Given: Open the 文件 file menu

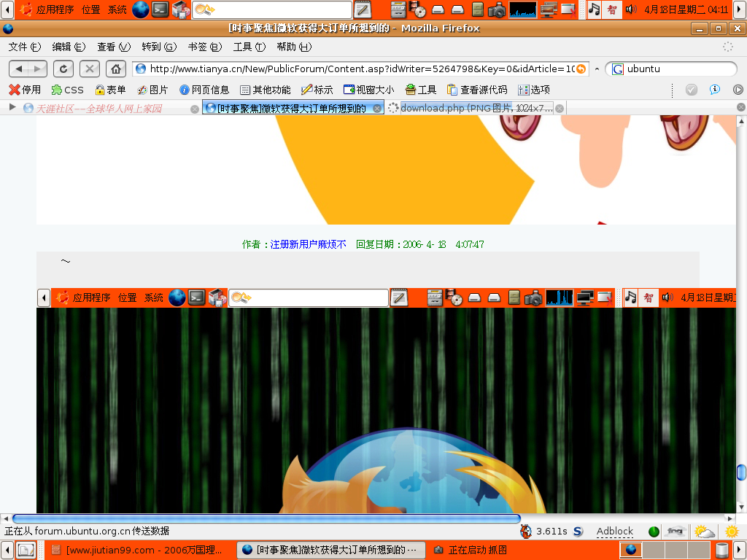Looking at the screenshot, I should coord(25,47).
